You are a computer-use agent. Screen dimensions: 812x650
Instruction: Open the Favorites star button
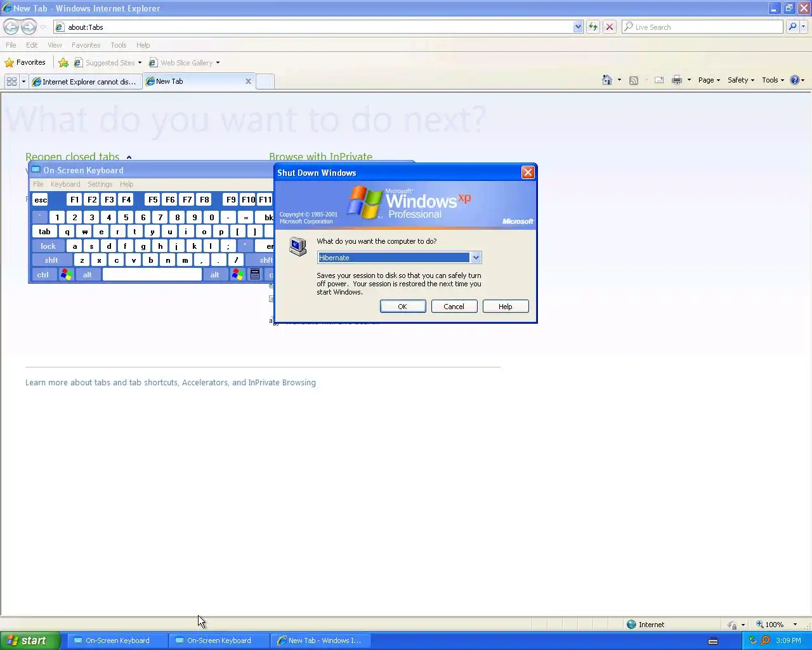25,62
